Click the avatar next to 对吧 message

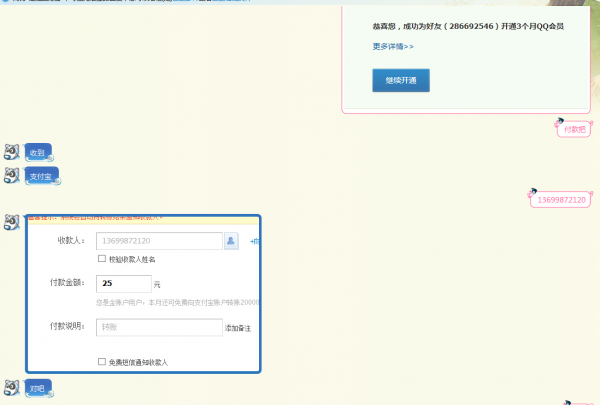click(x=11, y=387)
